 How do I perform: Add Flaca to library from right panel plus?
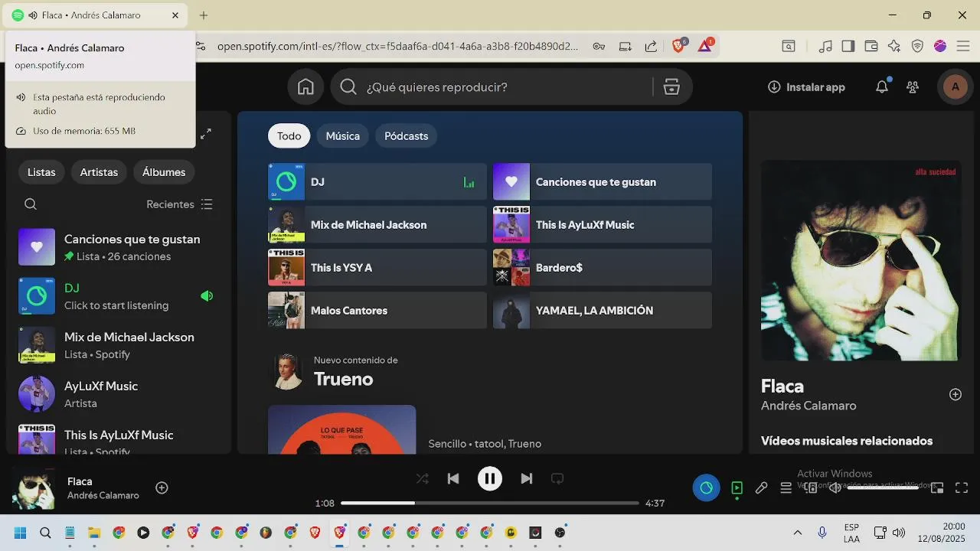[x=955, y=394]
